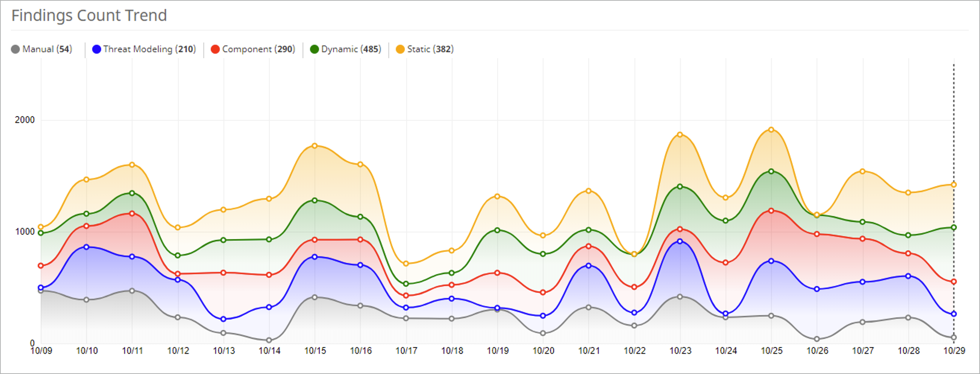Show or hide Dynamic (485) legend label
The height and width of the screenshot is (374, 980).
[351, 49]
